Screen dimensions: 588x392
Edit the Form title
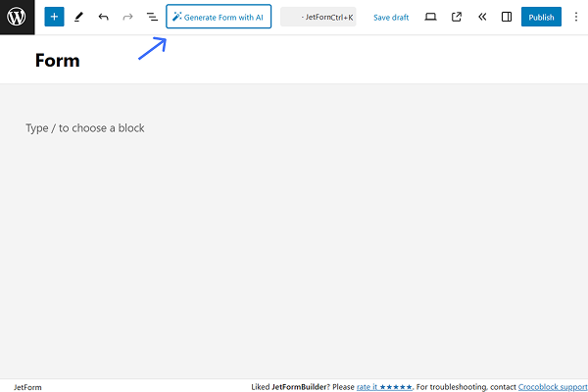[x=58, y=61]
